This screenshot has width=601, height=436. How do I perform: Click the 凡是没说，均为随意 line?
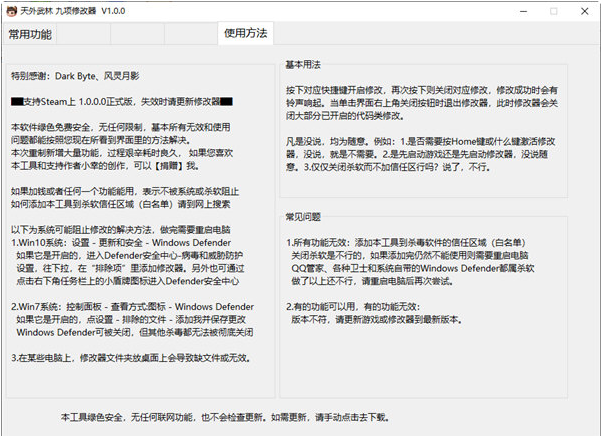click(x=420, y=141)
